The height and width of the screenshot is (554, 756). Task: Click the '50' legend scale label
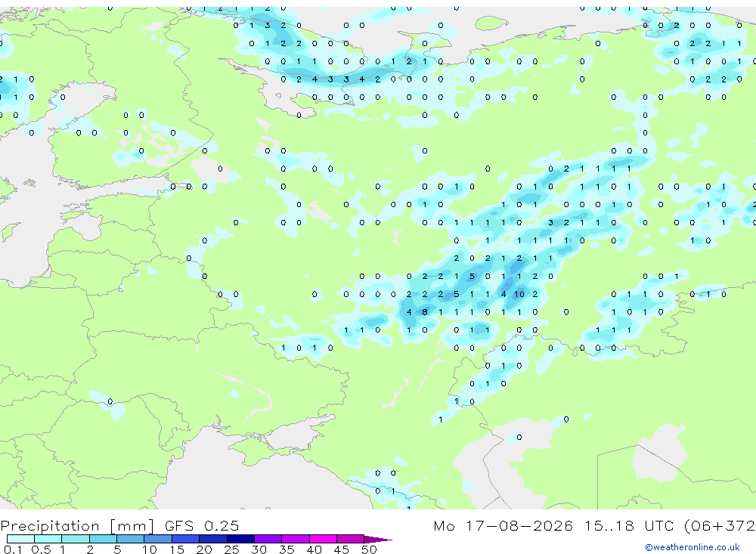click(x=369, y=549)
